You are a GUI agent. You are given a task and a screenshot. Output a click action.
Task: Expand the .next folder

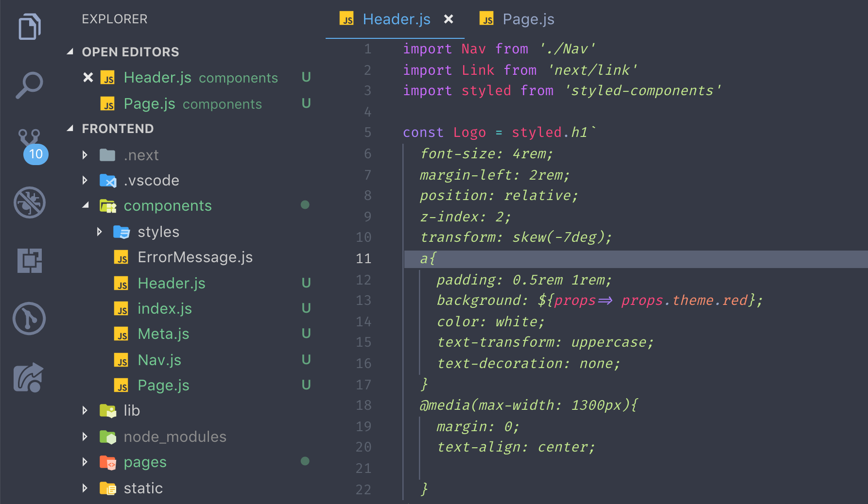pyautogui.click(x=85, y=155)
